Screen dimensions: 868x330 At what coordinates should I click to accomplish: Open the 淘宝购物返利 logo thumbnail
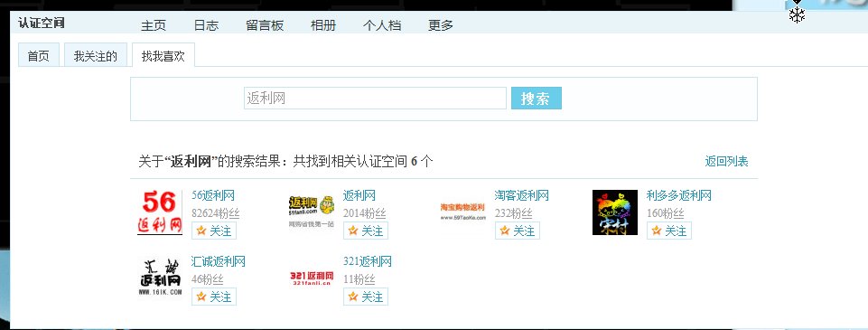point(463,212)
